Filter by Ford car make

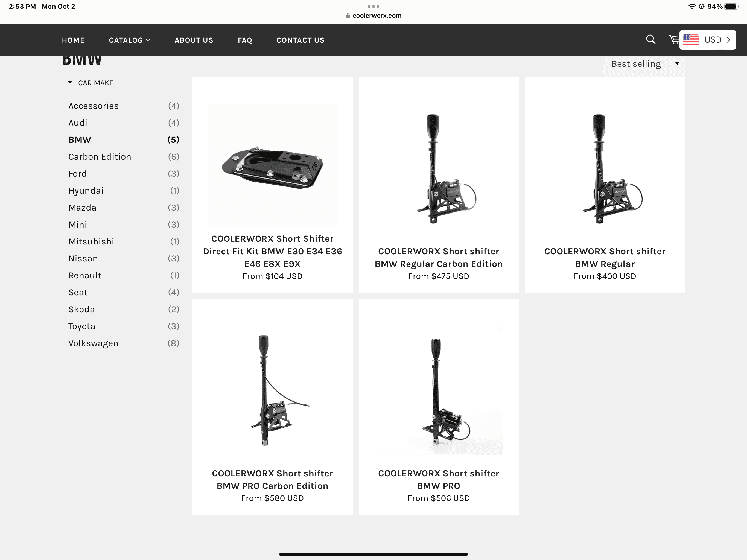click(124, 174)
